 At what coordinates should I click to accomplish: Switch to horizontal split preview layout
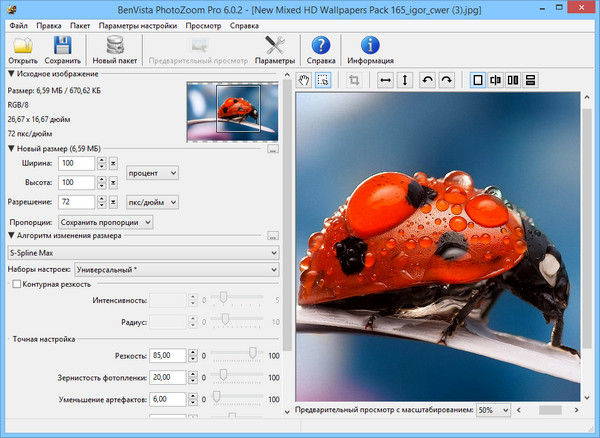[x=531, y=79]
